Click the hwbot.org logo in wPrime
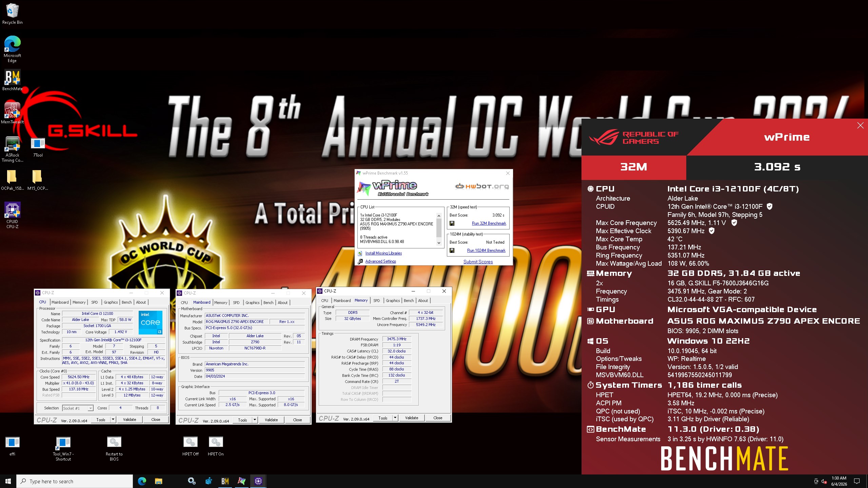Viewport: 868px width, 488px height. (482, 186)
